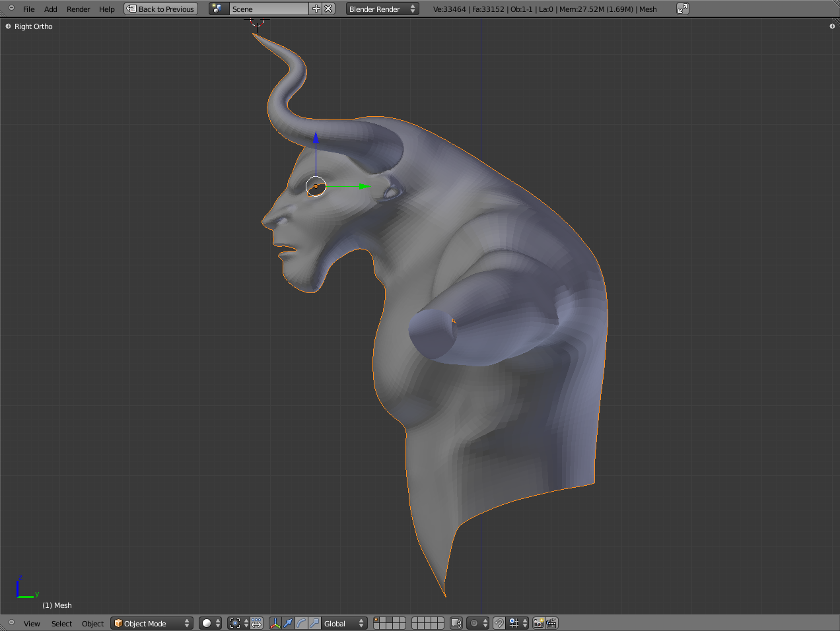Expand the Blender Render engine dropdown
840x631 pixels.
coord(382,9)
